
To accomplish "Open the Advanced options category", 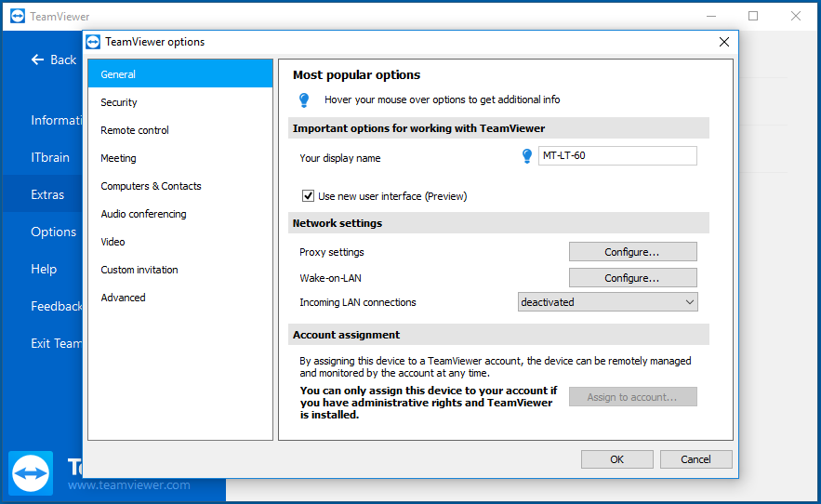I will 180,298.
